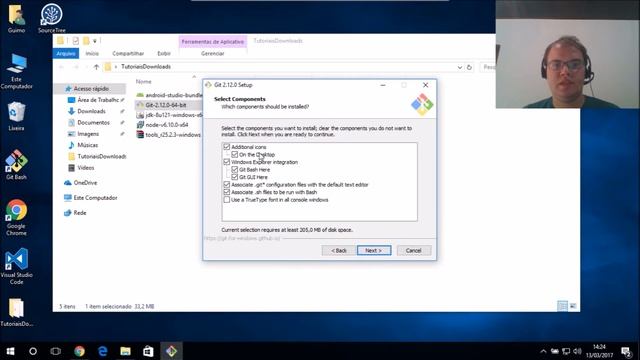Screen dimensions: 640x360
Task: Open Chrome from the taskbar
Action: point(79,351)
